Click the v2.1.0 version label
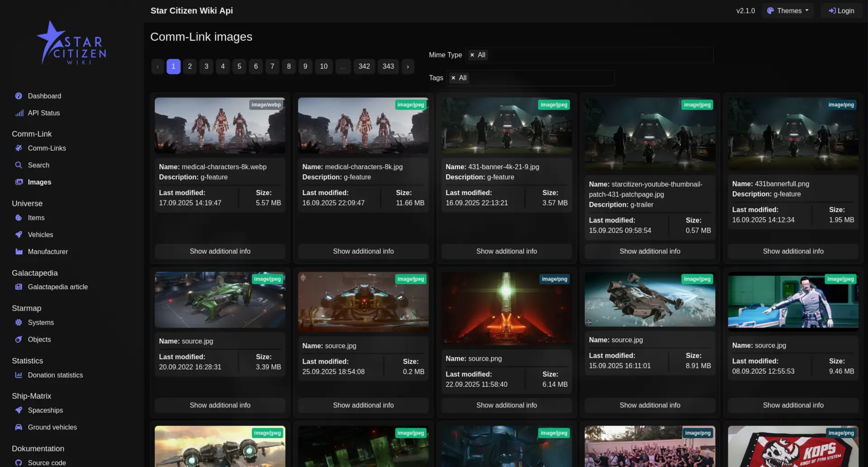The width and height of the screenshot is (868, 467). [745, 11]
